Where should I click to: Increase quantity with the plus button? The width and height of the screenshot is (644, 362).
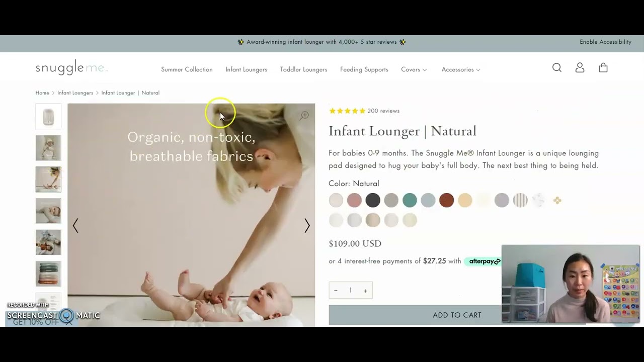coord(365,290)
